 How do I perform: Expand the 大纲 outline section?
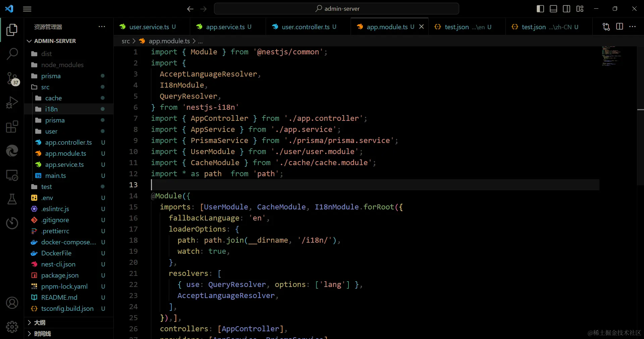69,323
